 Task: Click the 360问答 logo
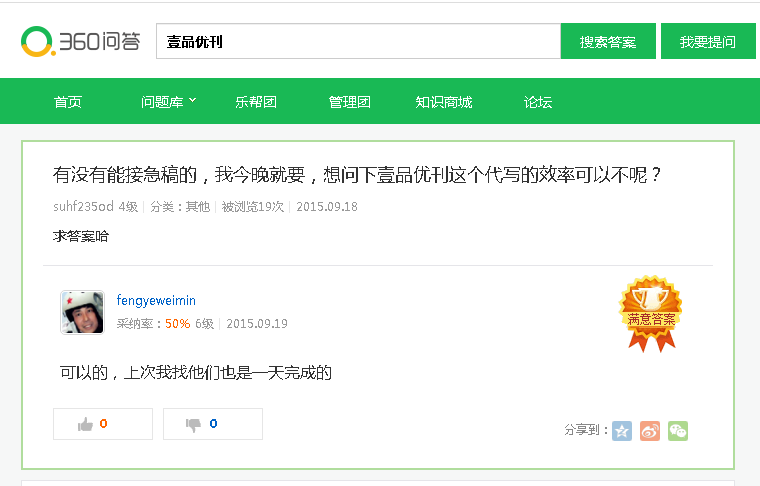(80, 41)
